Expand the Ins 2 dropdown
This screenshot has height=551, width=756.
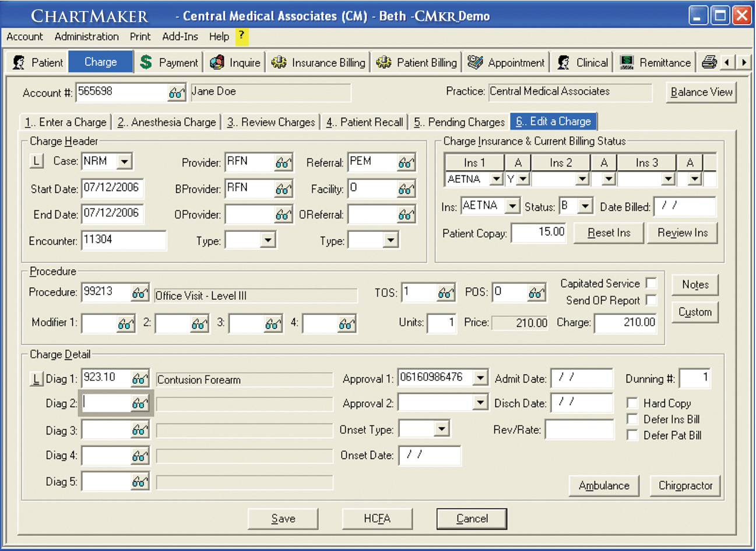tap(582, 179)
